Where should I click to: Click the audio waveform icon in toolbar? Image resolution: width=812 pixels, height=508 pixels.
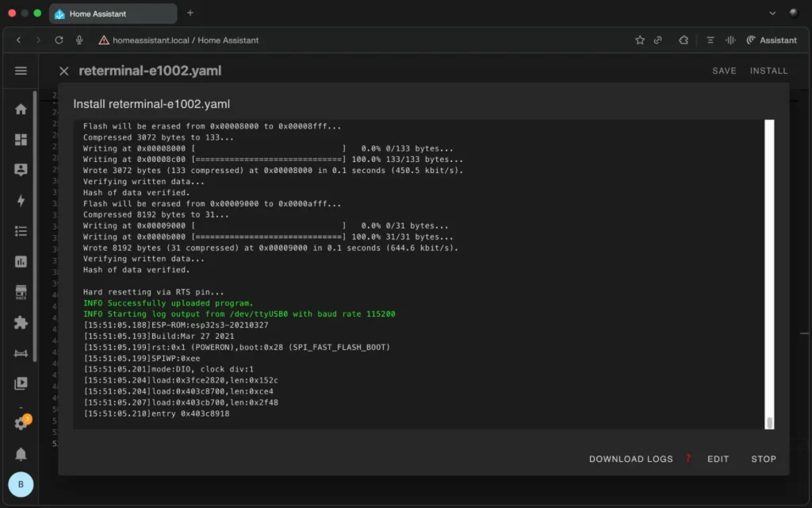pos(730,40)
